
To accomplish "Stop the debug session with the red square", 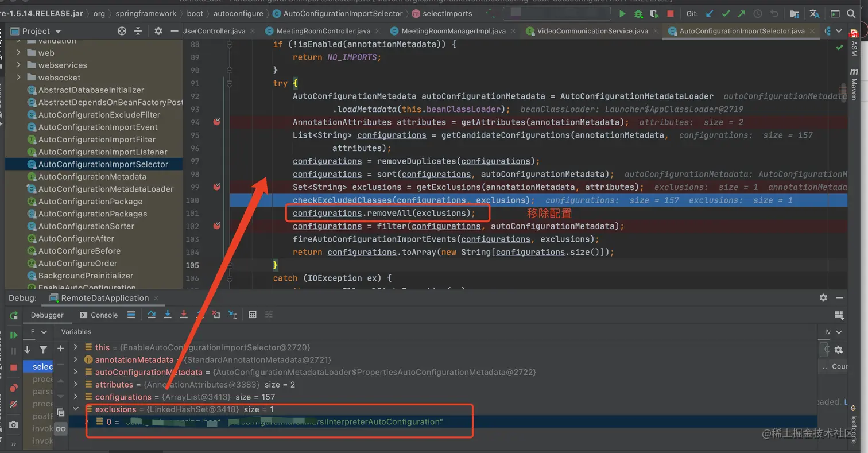I will [14, 367].
